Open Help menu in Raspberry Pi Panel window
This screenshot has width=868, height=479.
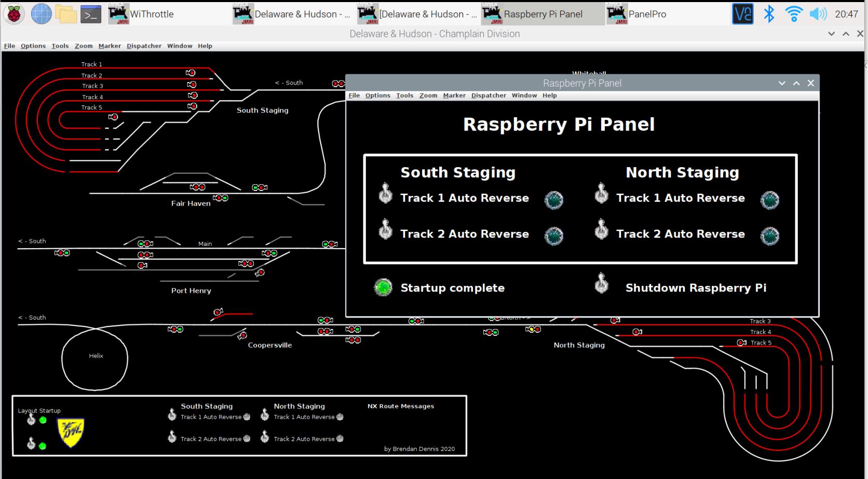click(x=550, y=95)
